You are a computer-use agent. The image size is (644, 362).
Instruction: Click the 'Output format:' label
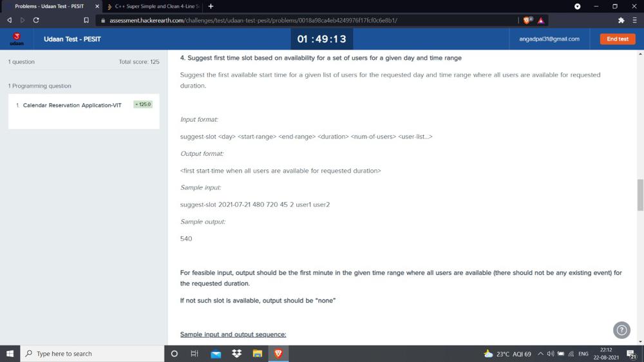pos(202,154)
